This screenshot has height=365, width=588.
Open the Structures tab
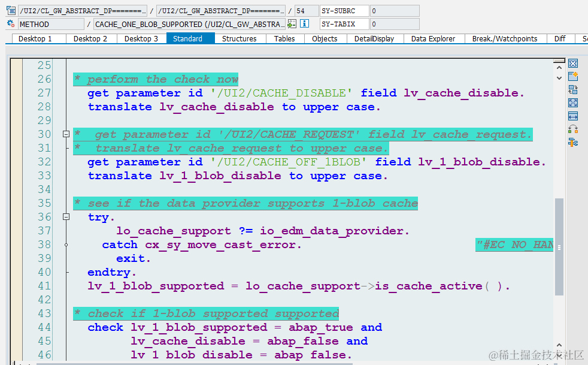click(240, 39)
